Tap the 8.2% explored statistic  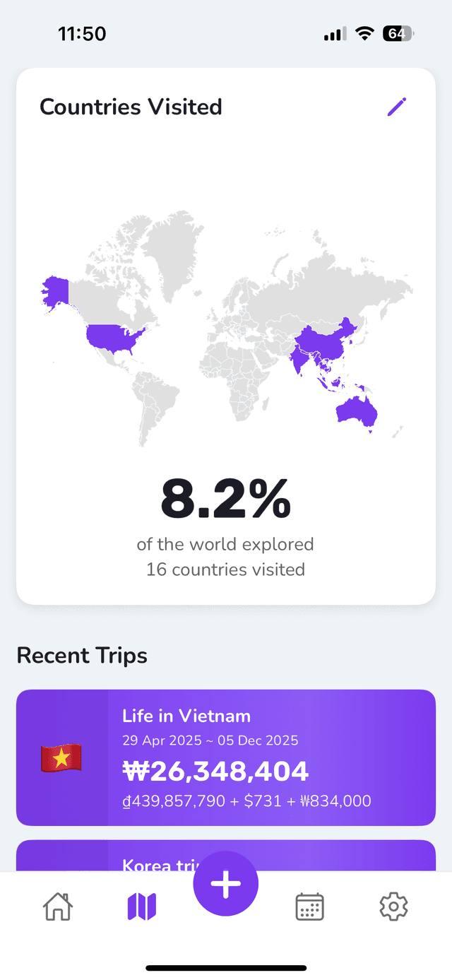click(226, 500)
